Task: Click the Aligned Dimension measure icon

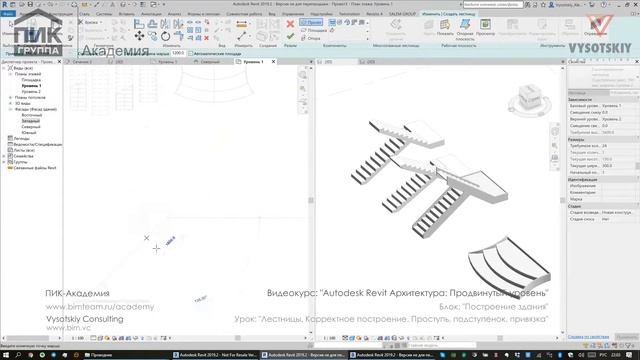Action: pyautogui.click(x=242, y=24)
